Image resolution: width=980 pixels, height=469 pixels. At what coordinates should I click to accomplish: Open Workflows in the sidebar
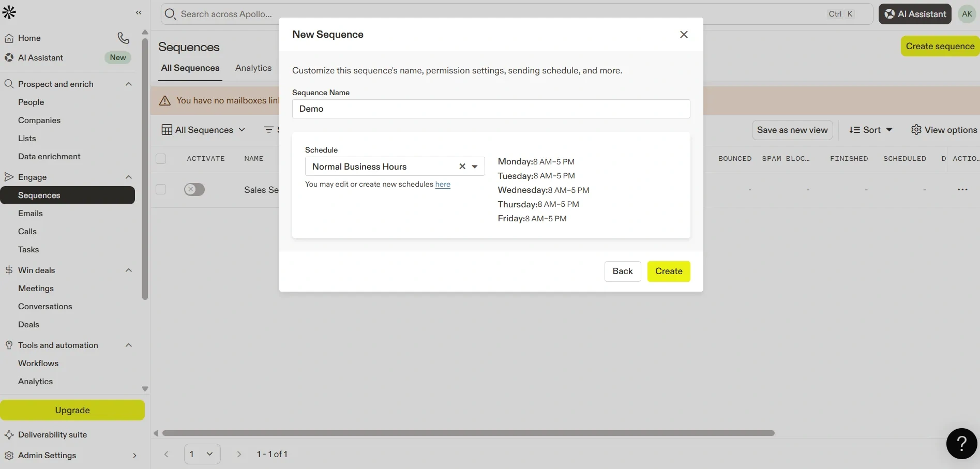pyautogui.click(x=38, y=364)
